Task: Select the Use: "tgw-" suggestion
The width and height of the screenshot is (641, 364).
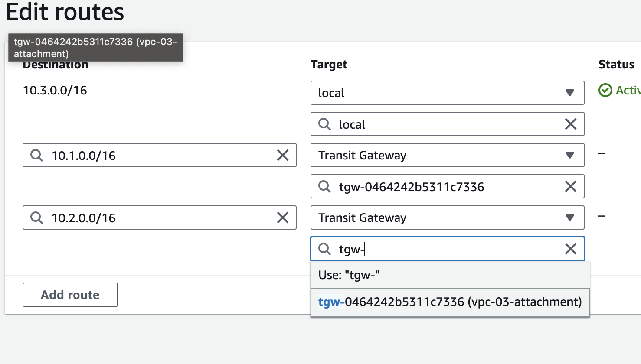Action: [x=450, y=275]
